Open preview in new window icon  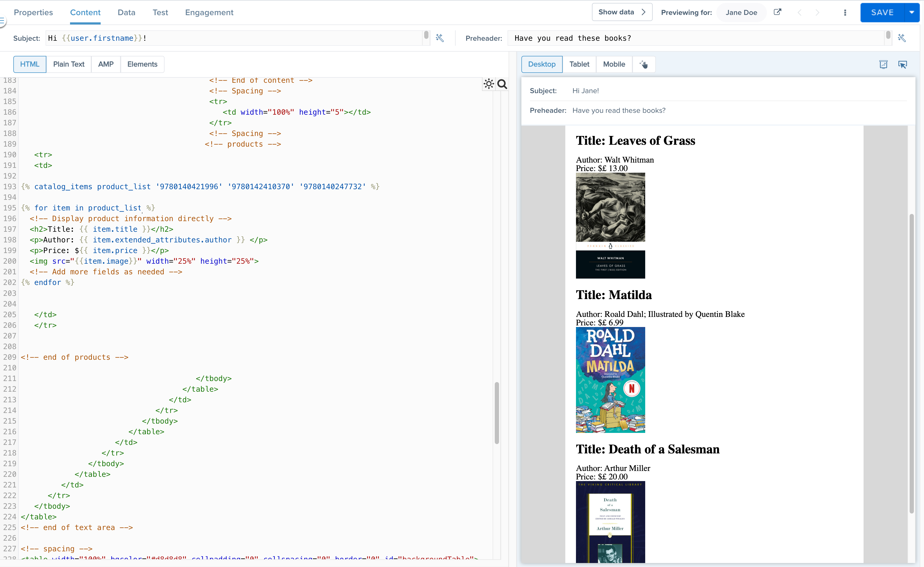click(777, 12)
